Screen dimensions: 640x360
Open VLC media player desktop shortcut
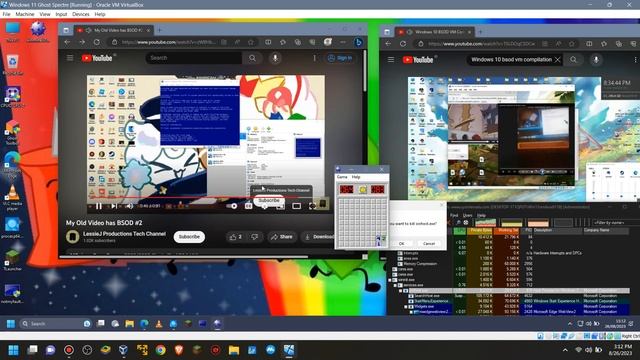(x=12, y=198)
